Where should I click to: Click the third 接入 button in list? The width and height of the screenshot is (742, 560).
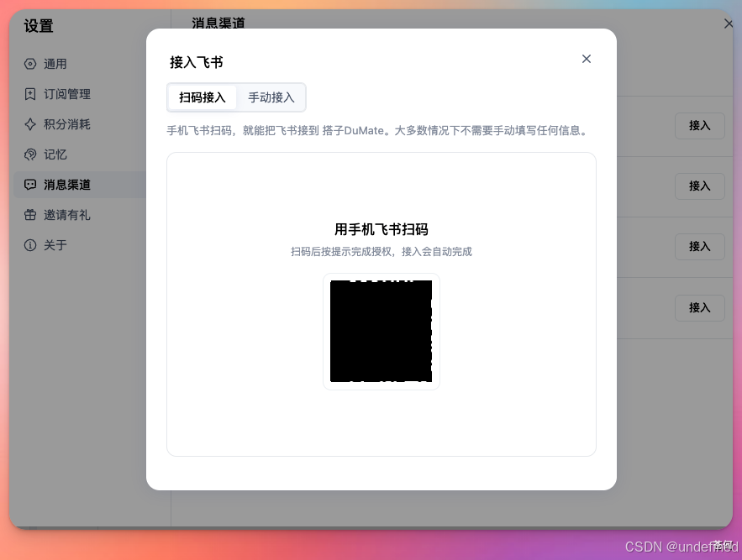click(699, 247)
